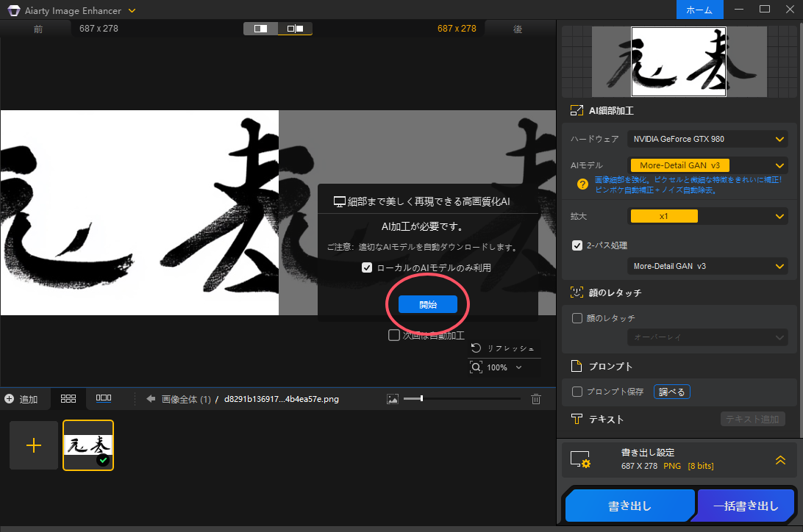Enable 次回は自動加工 checkbox

[x=394, y=335]
